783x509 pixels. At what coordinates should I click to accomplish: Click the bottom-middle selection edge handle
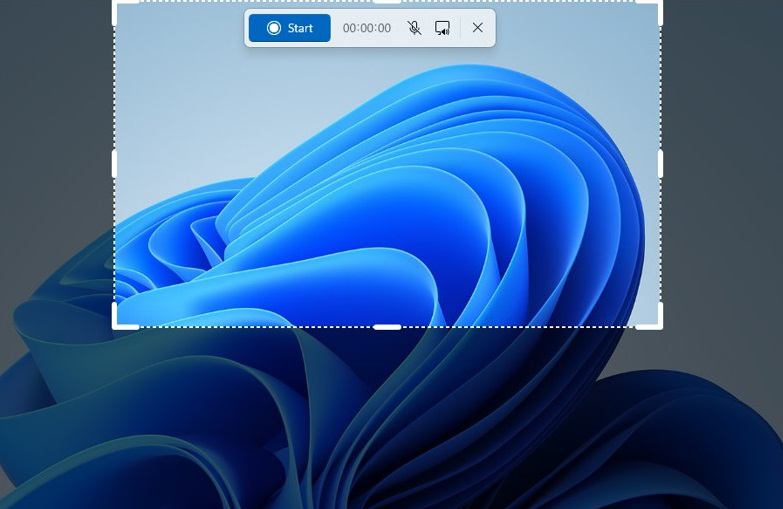pyautogui.click(x=387, y=327)
